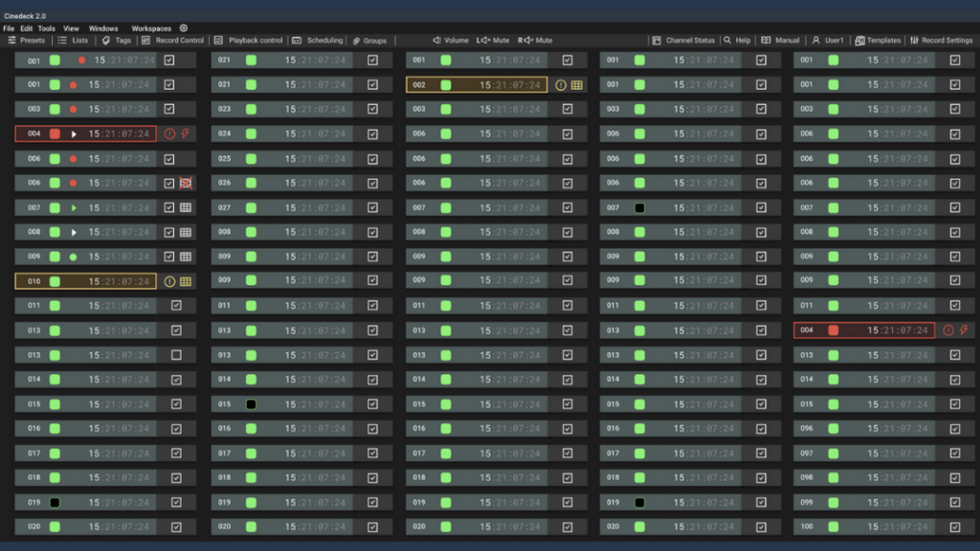Viewport: 980px width, 551px height.
Task: Open the Workspaces menu
Action: click(x=151, y=29)
